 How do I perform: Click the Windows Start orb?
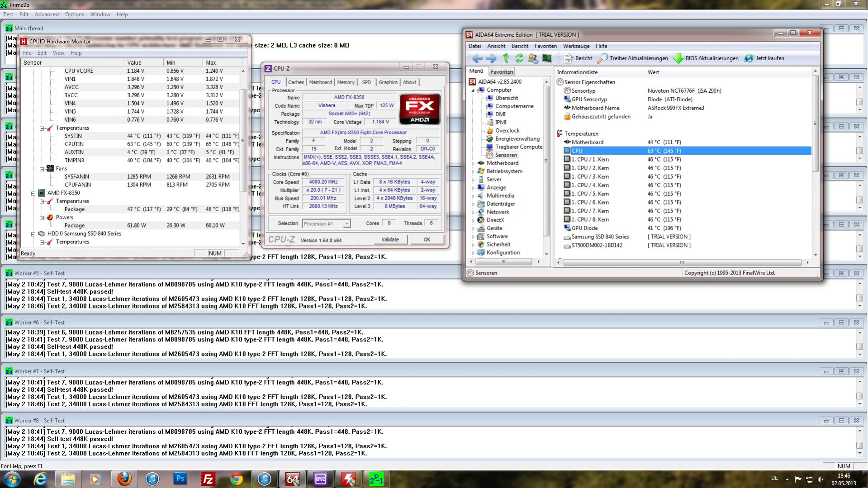(12, 479)
